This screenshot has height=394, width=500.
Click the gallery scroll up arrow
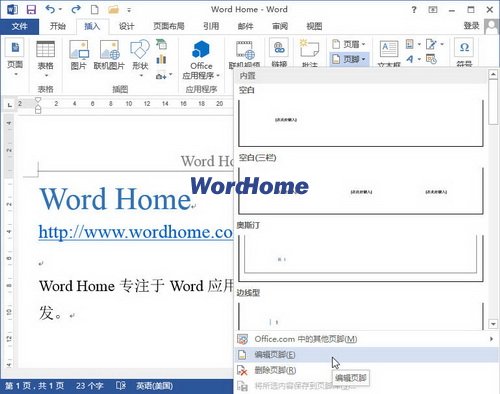click(493, 74)
